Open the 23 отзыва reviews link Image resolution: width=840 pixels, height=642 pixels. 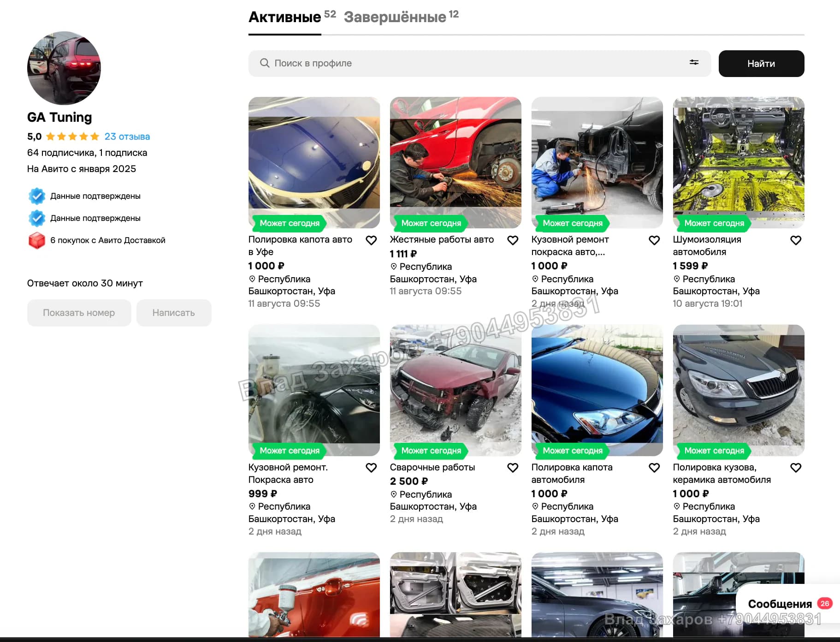coord(127,137)
